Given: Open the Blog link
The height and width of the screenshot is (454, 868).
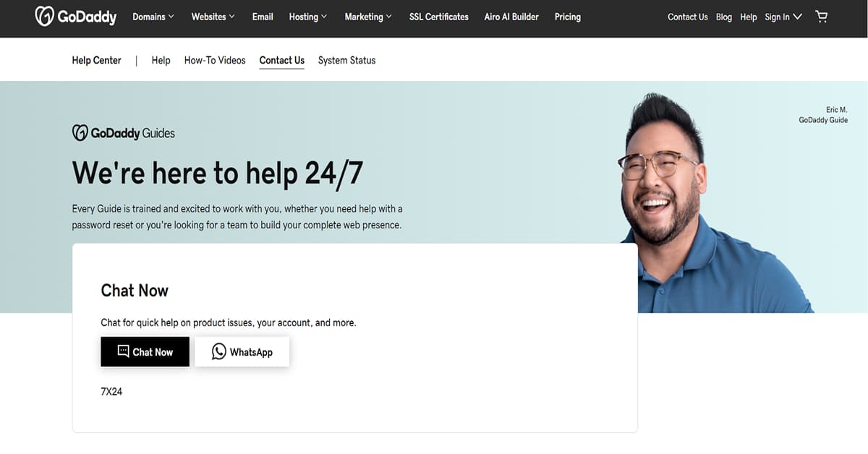Looking at the screenshot, I should (724, 17).
